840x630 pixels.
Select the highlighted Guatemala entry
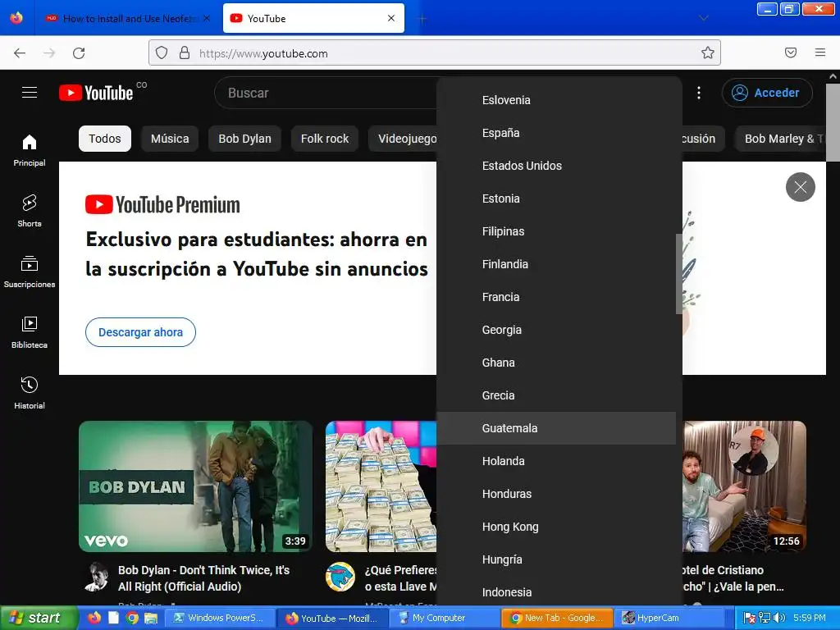tap(556, 428)
